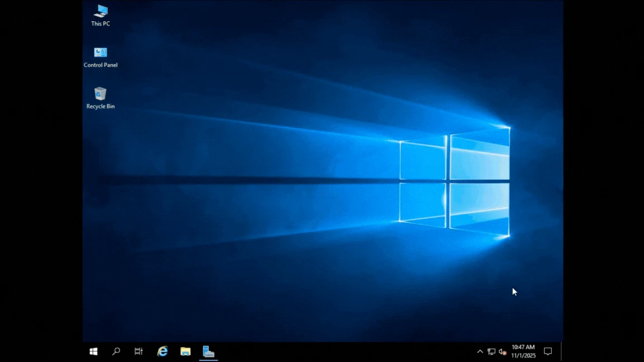The height and width of the screenshot is (362, 644).
Task: Click an empty area of the taskbar
Action: pyautogui.click(x=335, y=351)
